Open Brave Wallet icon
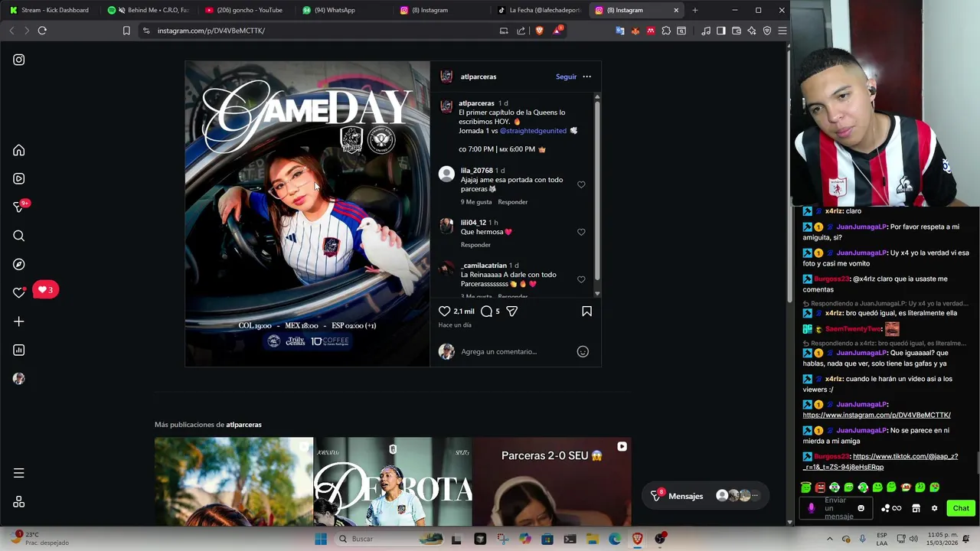Viewport: 980px width, 551px height. (737, 31)
